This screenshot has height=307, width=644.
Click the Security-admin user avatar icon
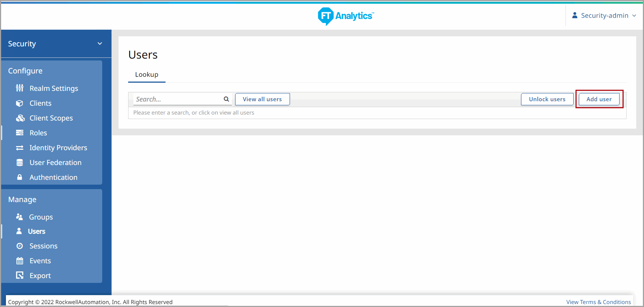tap(575, 15)
